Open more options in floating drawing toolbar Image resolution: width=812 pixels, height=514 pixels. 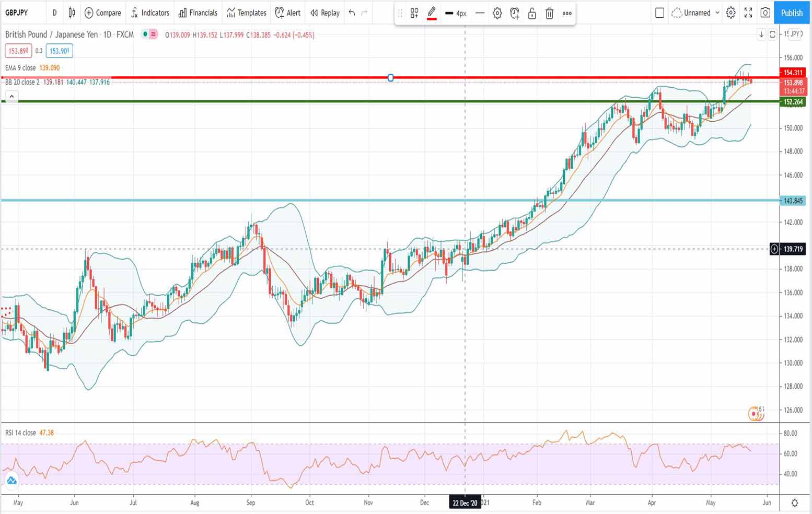tap(567, 14)
